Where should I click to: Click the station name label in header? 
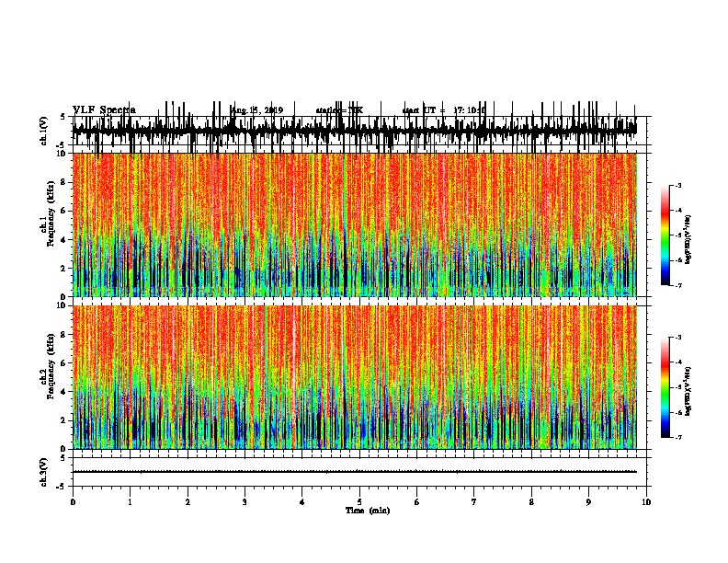pos(340,110)
